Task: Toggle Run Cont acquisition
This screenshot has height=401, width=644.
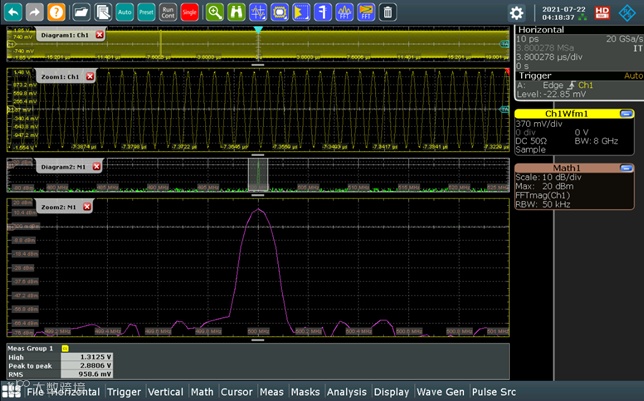Action: 168,12
